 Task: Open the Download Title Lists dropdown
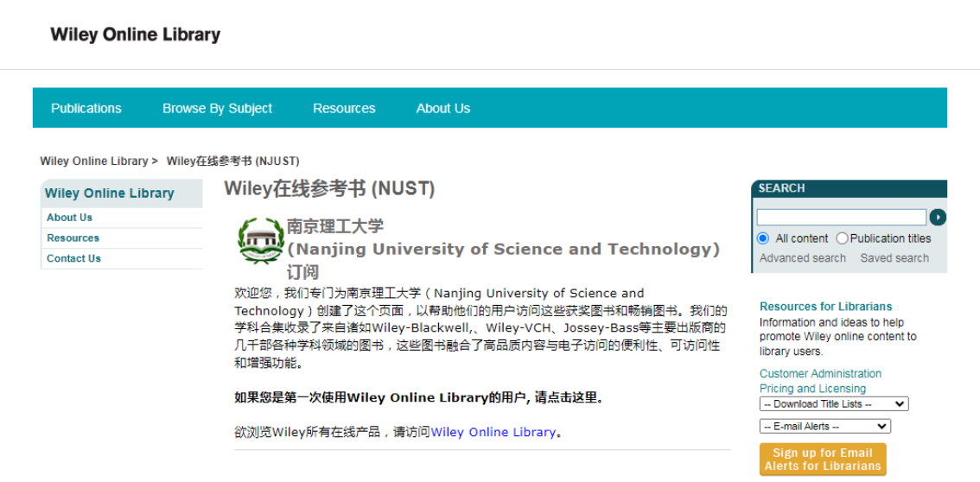[834, 404]
